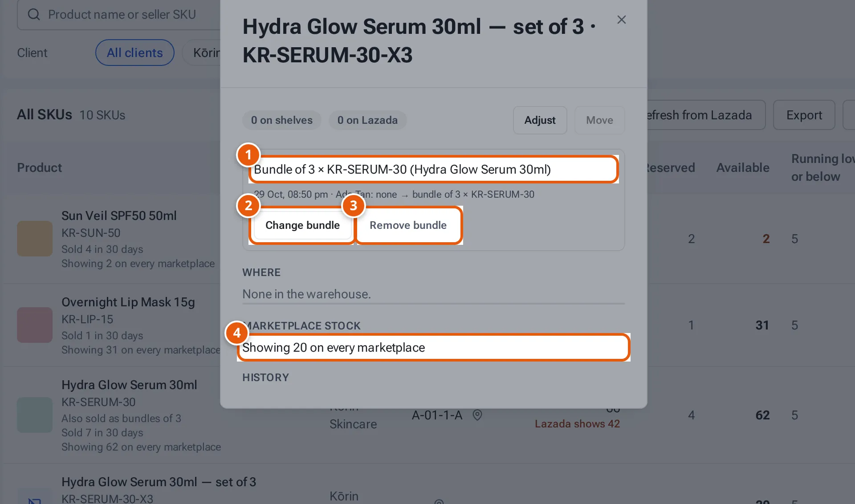Click 'Showing 20 on every marketplace' text
This screenshot has height=504, width=855.
tap(334, 347)
